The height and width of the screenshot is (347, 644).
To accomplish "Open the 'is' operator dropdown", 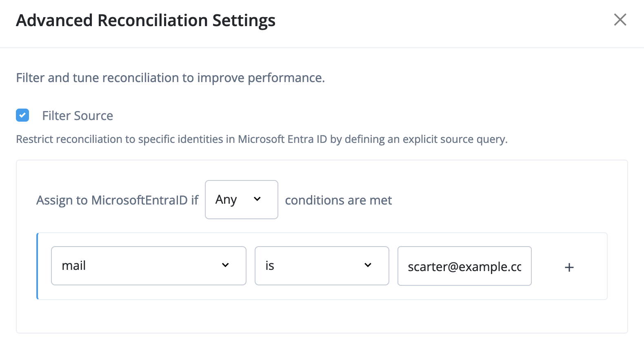I will click(322, 266).
